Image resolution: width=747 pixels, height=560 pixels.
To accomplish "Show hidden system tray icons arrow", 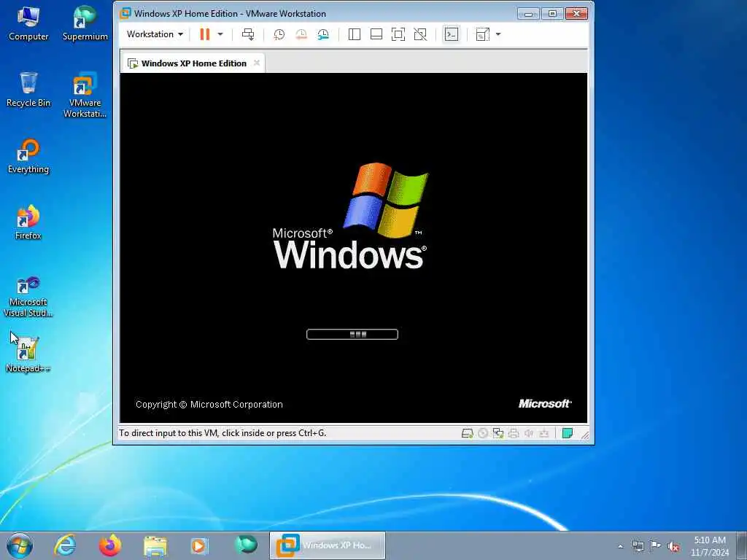I will (620, 547).
